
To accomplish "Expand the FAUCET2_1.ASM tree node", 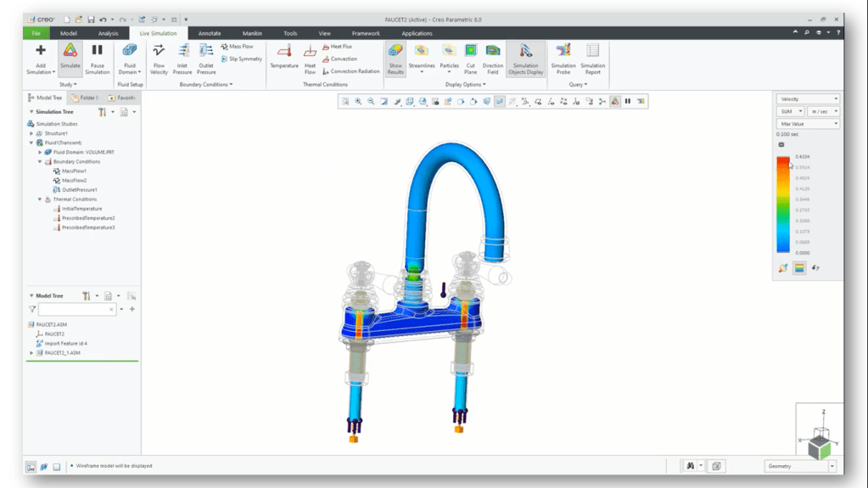I will point(31,353).
